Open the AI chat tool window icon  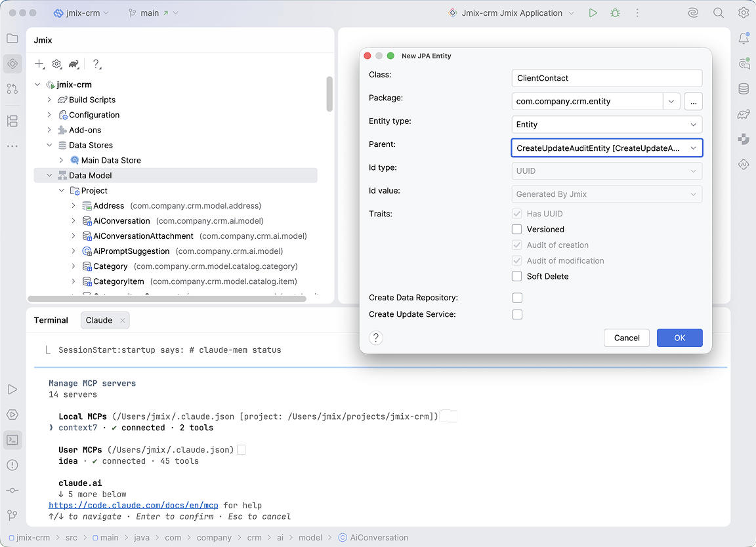(x=744, y=64)
